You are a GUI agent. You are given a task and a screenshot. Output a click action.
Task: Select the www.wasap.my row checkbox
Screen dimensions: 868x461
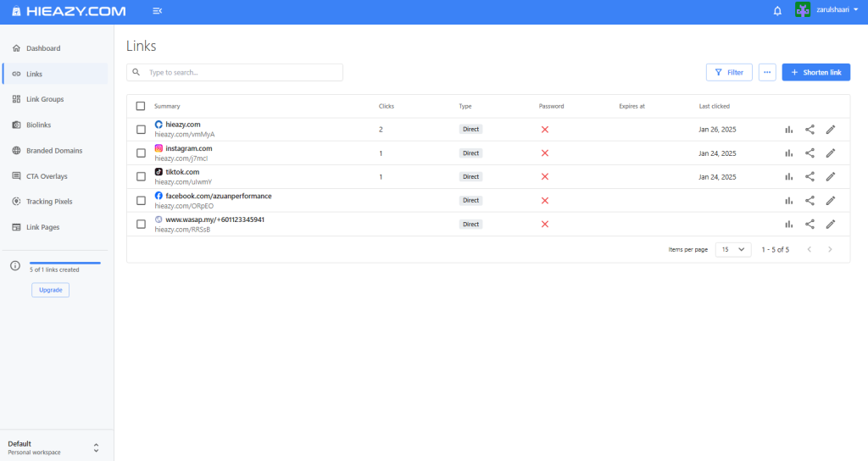141,225
